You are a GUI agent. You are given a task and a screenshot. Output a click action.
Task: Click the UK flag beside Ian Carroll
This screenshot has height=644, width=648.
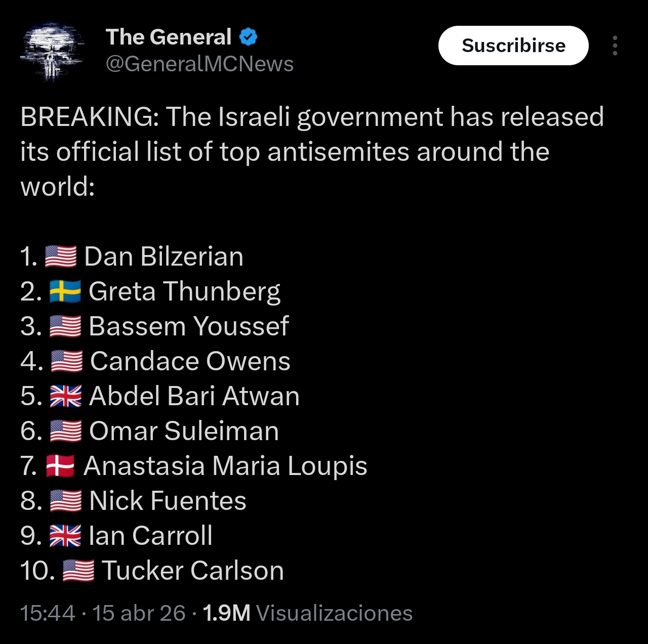pyautogui.click(x=65, y=536)
